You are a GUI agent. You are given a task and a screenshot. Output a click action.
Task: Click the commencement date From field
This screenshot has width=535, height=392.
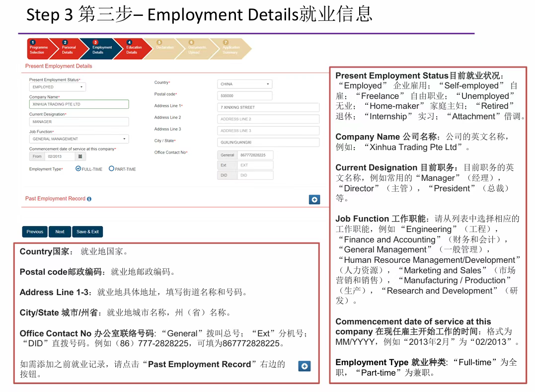[60, 157]
